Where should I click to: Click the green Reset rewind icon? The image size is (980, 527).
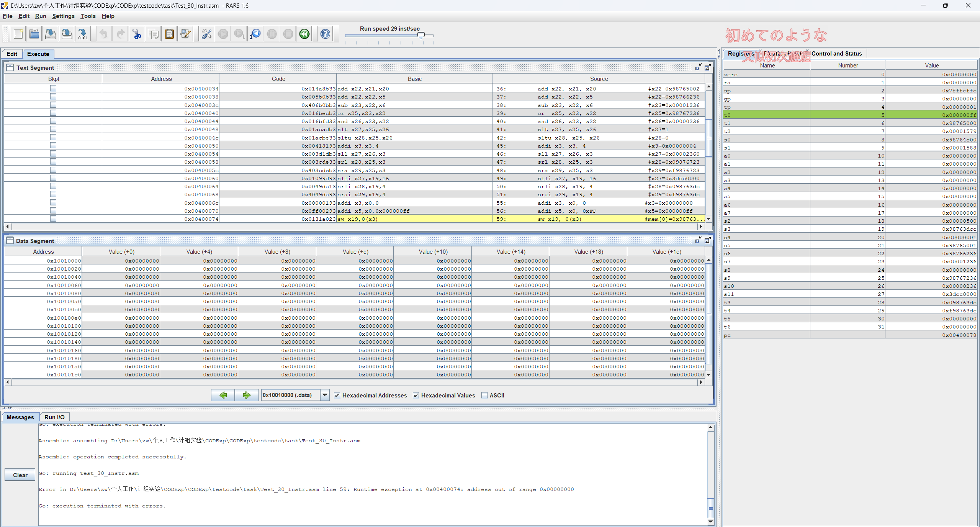pos(304,34)
